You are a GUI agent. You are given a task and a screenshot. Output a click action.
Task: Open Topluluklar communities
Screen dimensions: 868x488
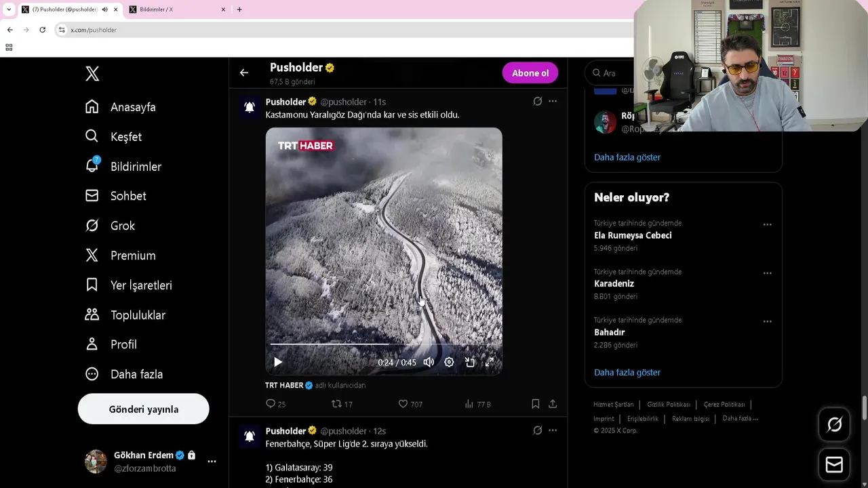point(125,315)
